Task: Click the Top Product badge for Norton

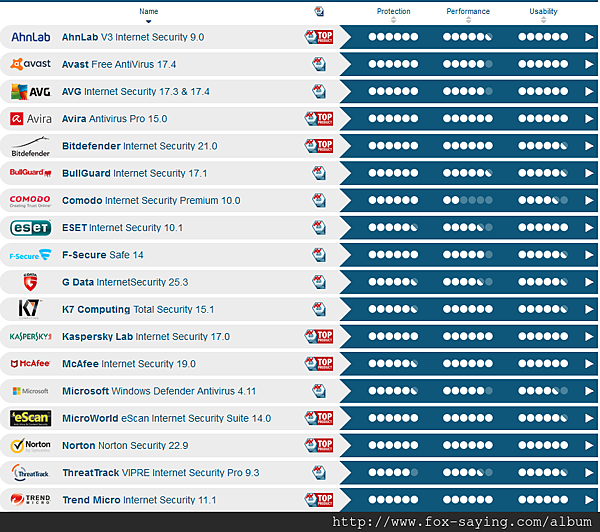Action: (319, 445)
